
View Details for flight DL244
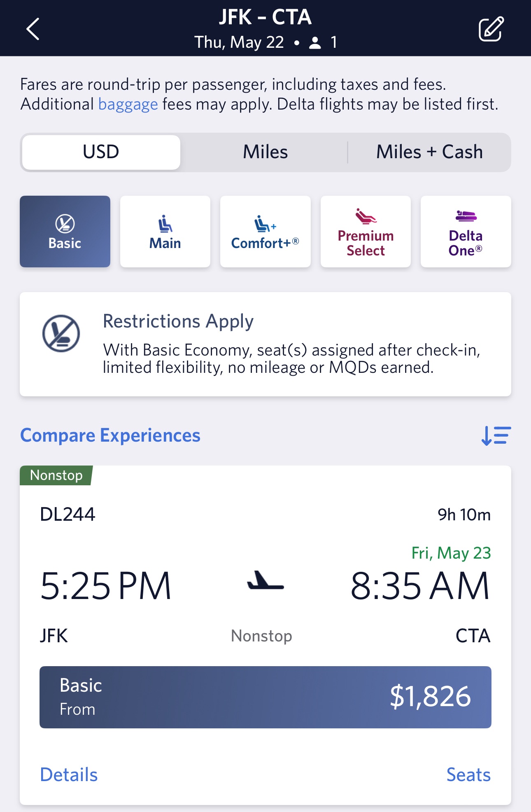coord(69,775)
